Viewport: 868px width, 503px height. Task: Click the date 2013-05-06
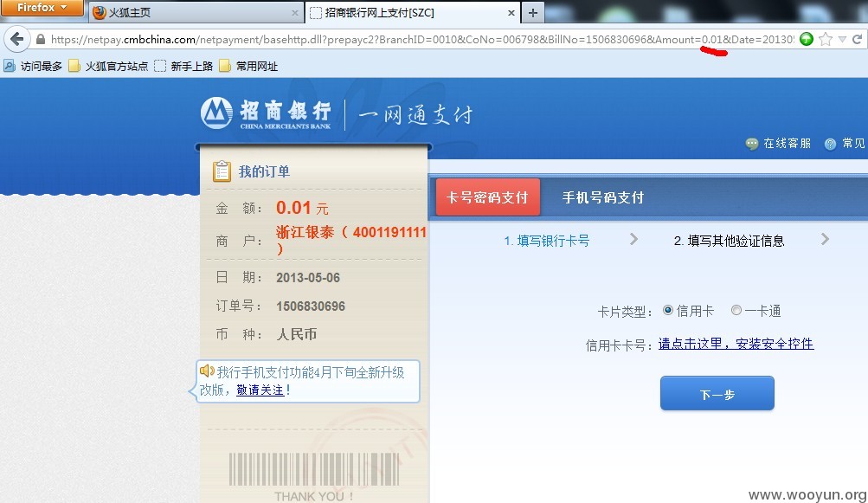[308, 278]
